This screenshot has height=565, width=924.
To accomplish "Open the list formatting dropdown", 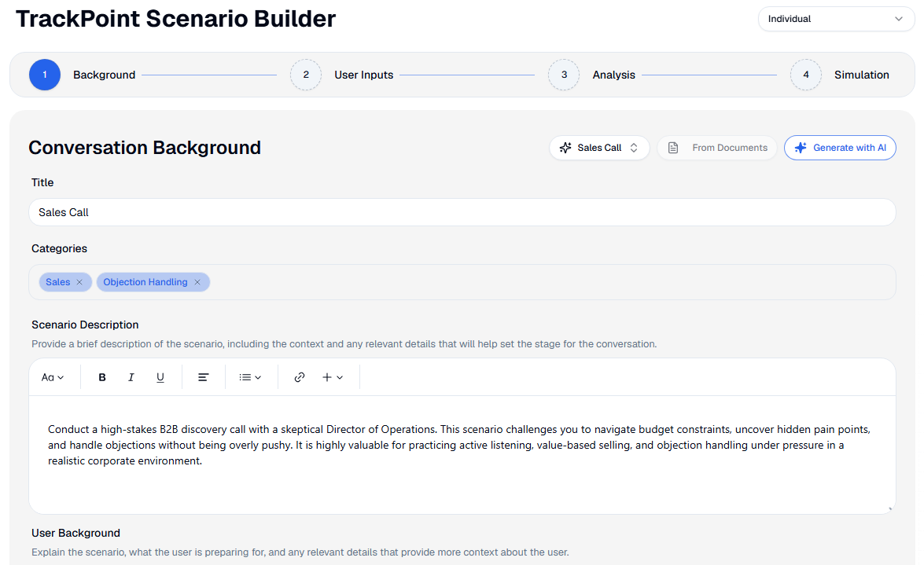I will coord(250,377).
